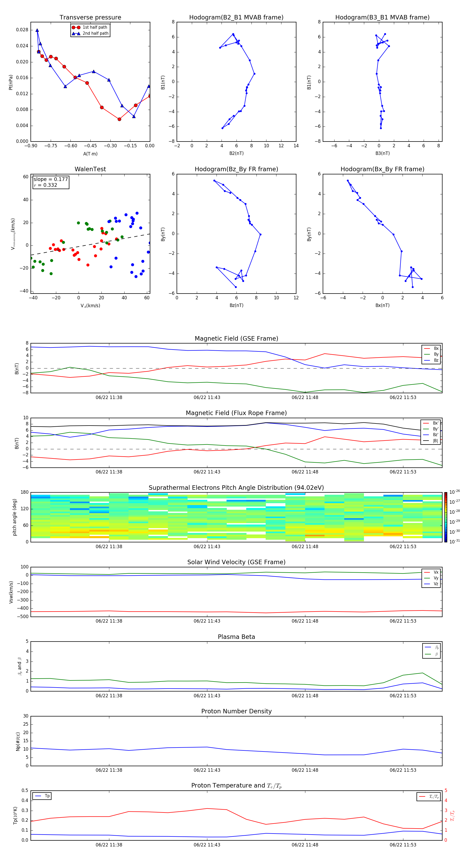Click '06/22 11:43' under Plasma Beta plot
This screenshot has width=473, height=868.
pos(207,696)
